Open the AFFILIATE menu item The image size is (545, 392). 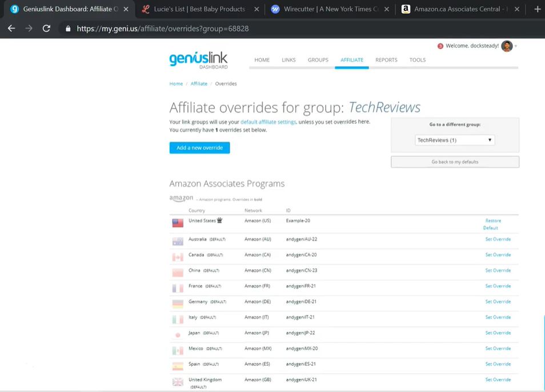point(352,60)
